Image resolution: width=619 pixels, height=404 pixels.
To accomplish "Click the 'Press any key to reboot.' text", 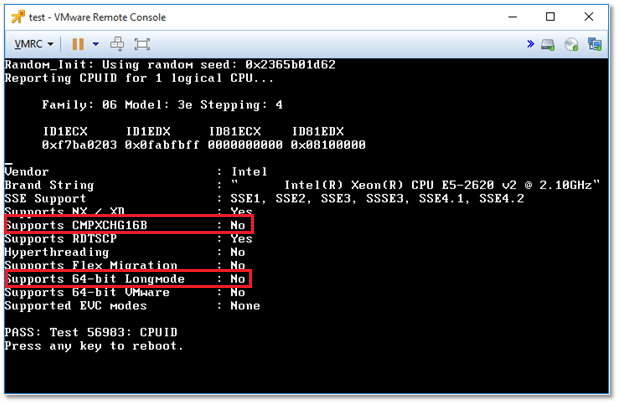I will click(x=94, y=346).
